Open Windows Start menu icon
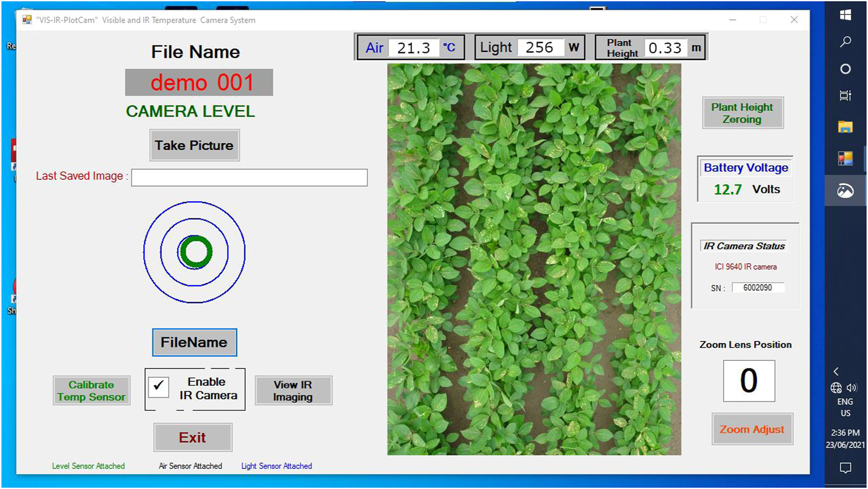This screenshot has width=868, height=489. click(845, 15)
